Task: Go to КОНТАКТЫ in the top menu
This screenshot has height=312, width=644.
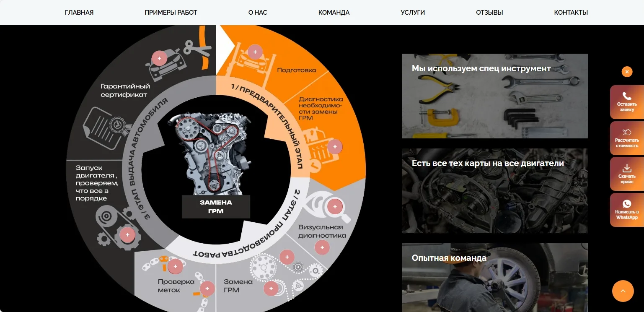Action: 571,13
